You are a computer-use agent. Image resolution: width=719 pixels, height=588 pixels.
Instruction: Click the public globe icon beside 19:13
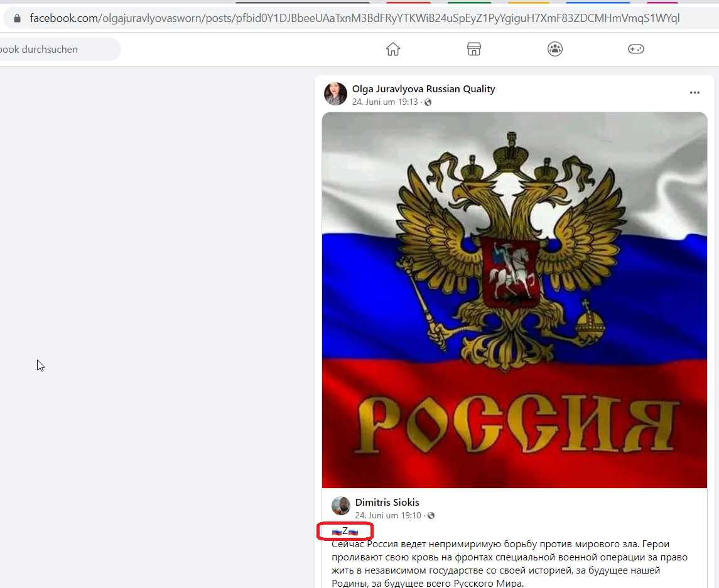[428, 102]
